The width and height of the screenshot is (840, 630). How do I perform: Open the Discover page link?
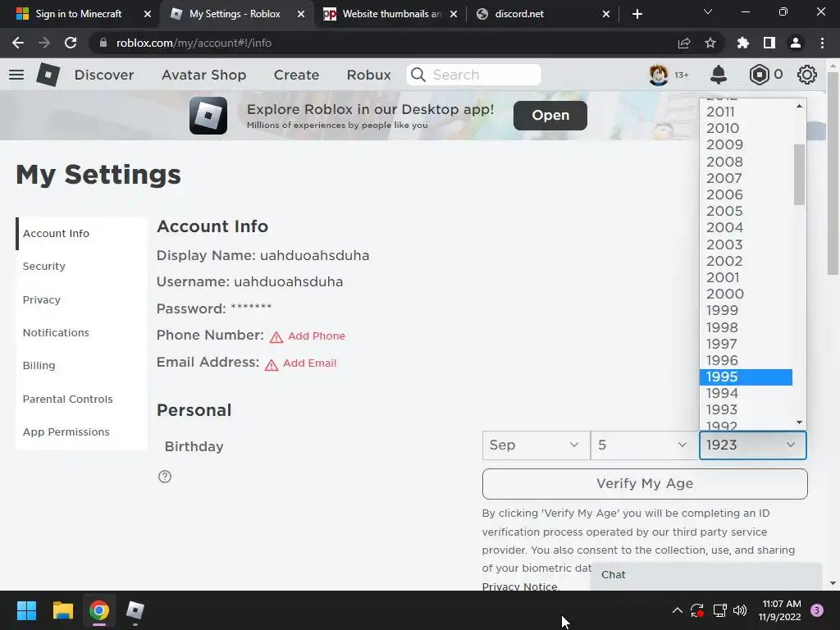click(104, 75)
